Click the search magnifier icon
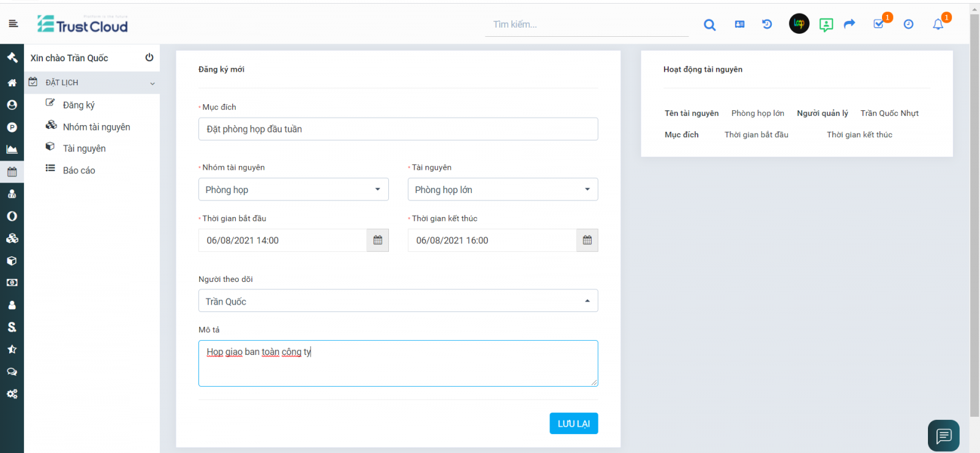980x453 pixels. click(709, 25)
